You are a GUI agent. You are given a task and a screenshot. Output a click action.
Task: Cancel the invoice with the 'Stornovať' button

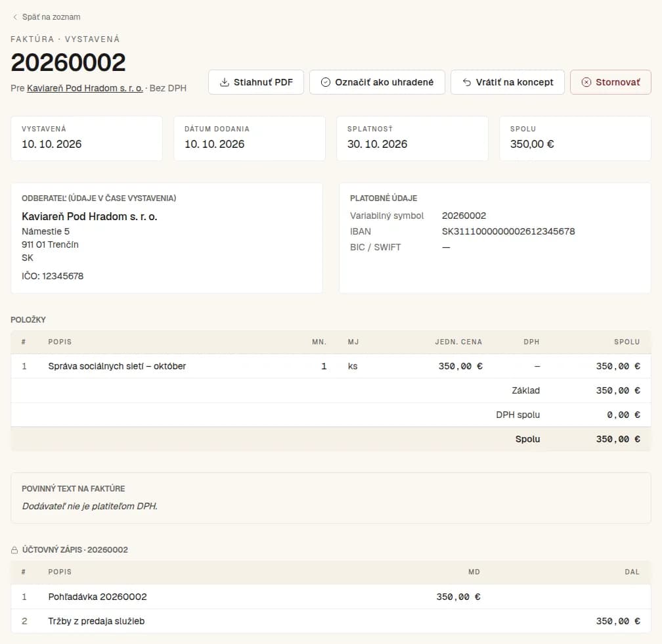point(611,82)
